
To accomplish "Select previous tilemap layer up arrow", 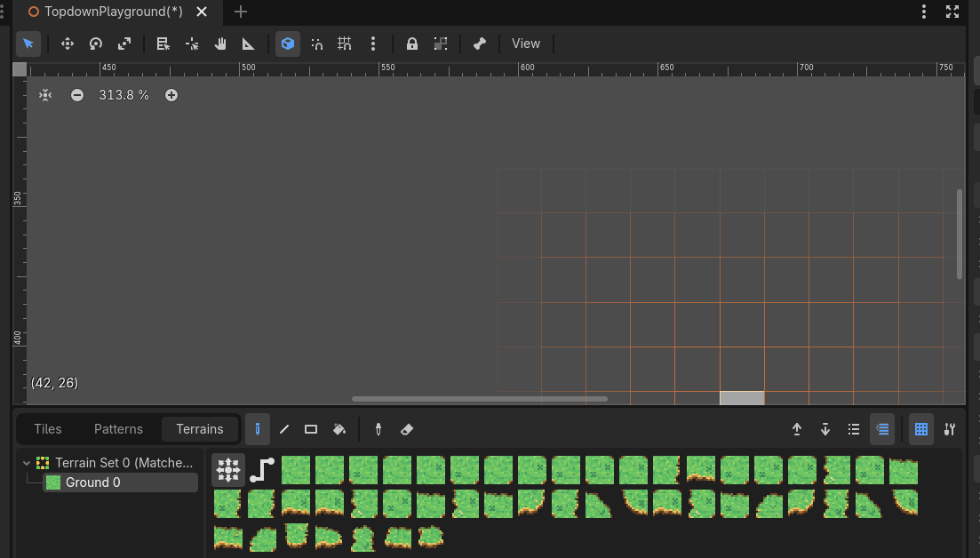I will click(x=797, y=429).
